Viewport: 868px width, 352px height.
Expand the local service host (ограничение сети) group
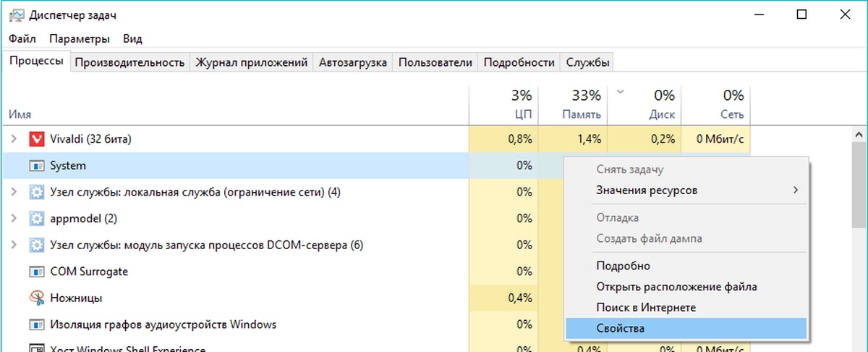[x=14, y=192]
